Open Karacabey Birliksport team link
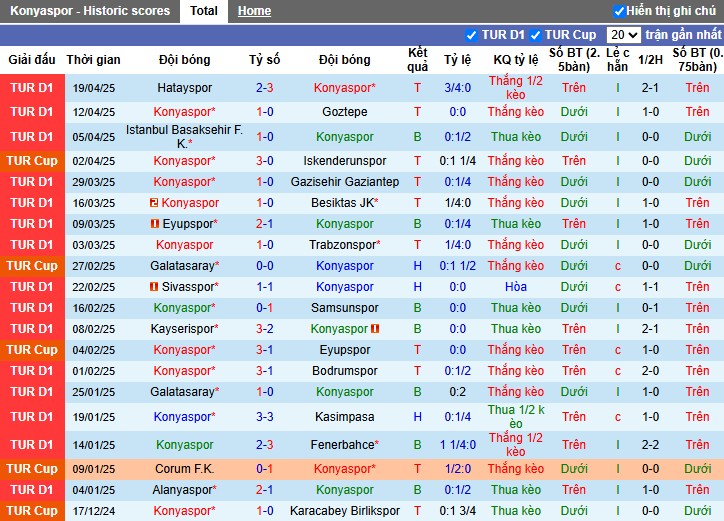724x521 pixels. point(345,511)
